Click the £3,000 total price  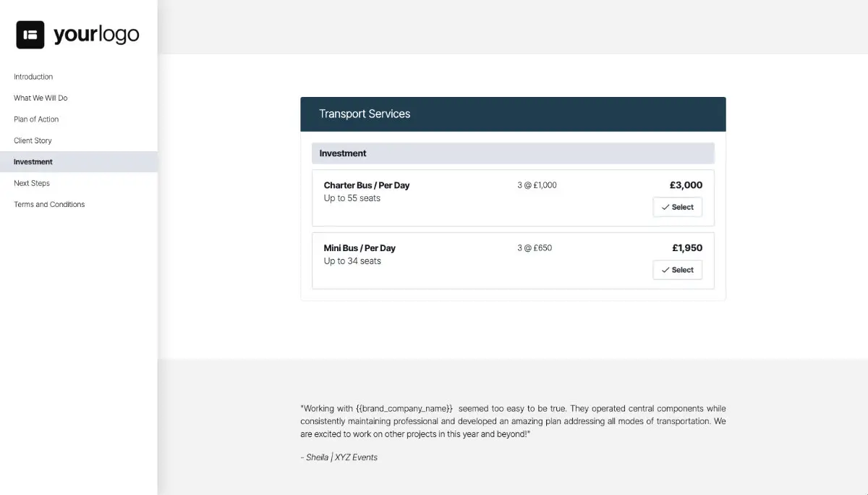click(x=686, y=185)
